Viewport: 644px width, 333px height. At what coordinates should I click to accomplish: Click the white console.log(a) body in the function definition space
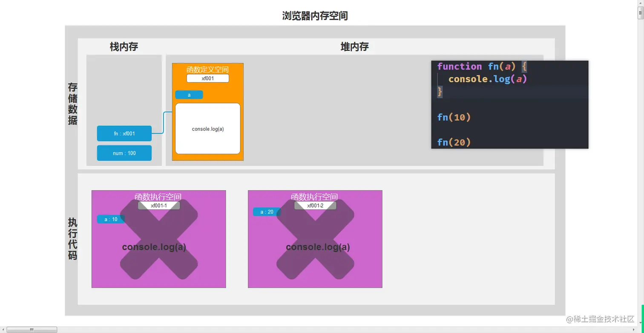(x=208, y=129)
